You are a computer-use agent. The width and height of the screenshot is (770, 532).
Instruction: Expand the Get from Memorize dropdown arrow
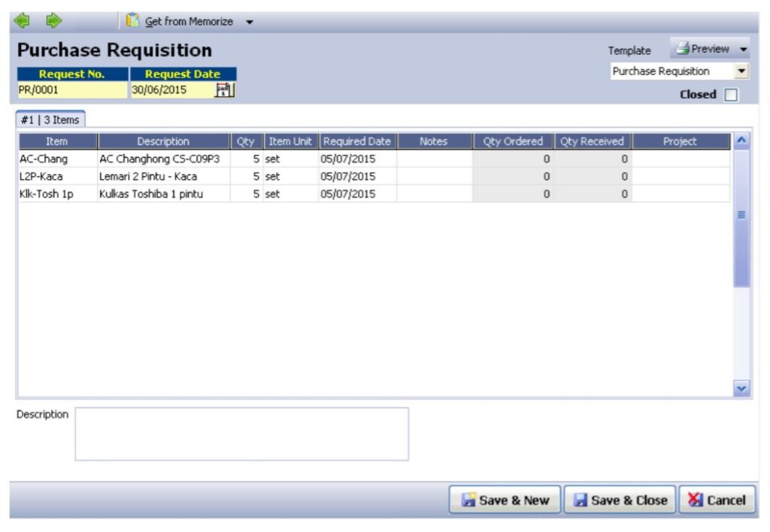pyautogui.click(x=250, y=22)
